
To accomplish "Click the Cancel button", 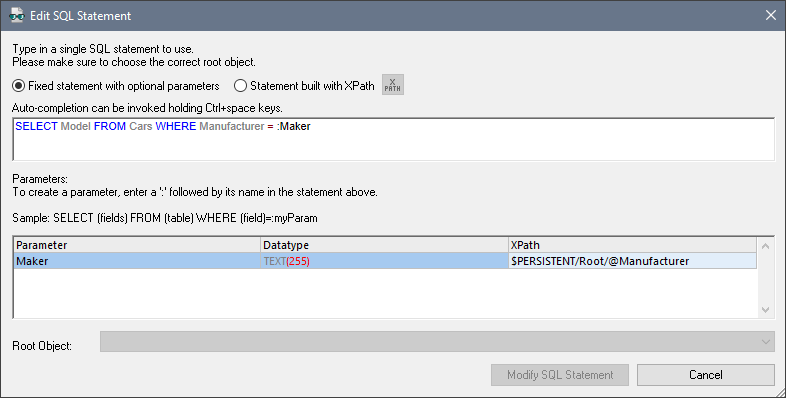I will pos(706,375).
